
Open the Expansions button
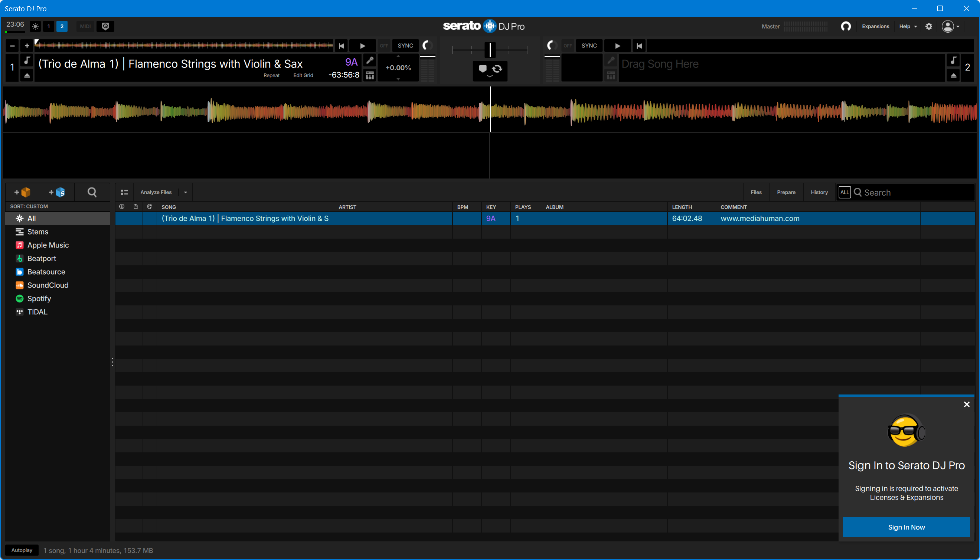[x=875, y=27]
